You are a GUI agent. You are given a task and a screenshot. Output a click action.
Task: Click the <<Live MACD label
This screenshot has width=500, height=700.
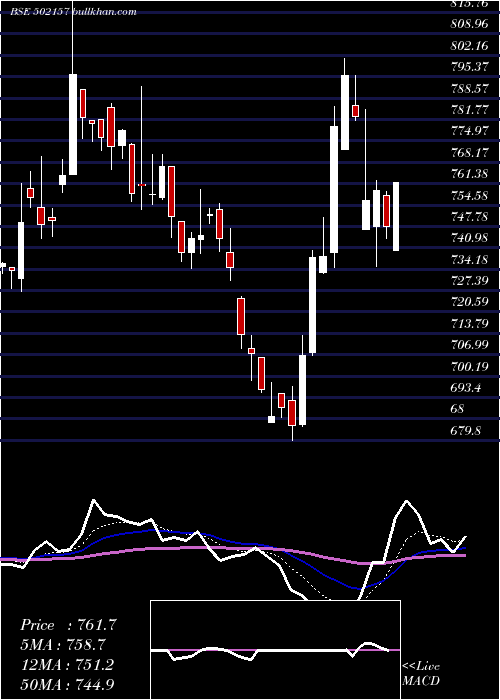click(421, 673)
